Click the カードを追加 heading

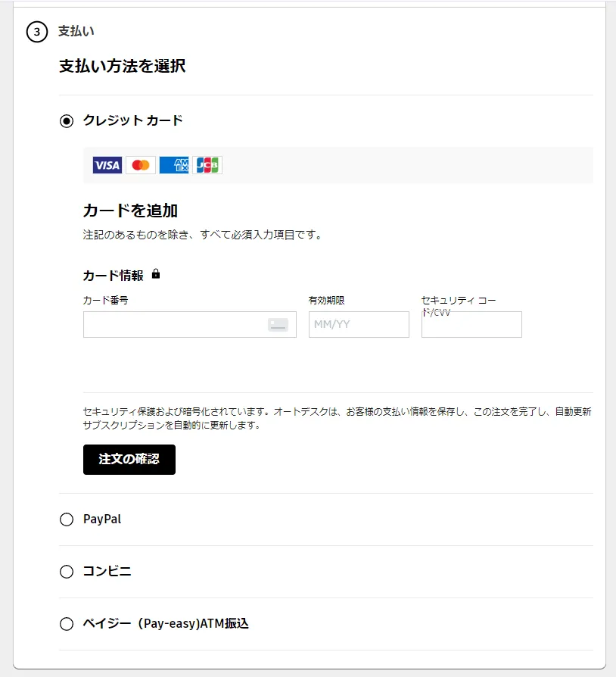pos(130,211)
